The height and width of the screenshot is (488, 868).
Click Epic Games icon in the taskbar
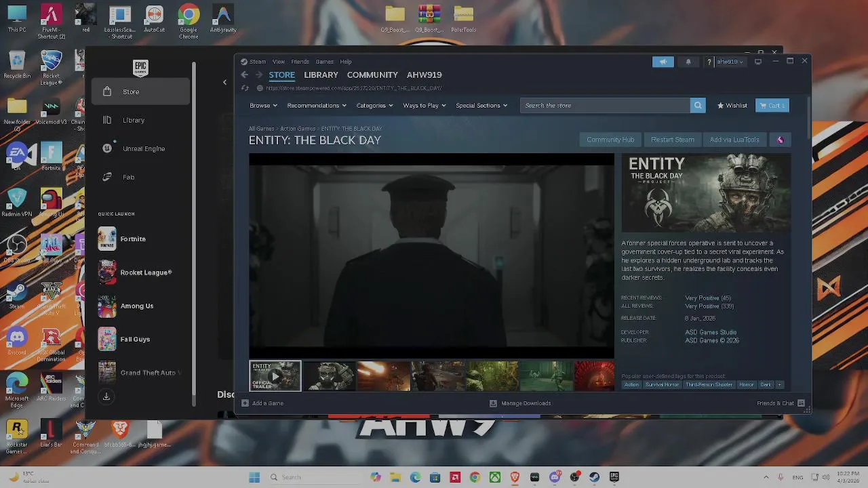coord(614,477)
